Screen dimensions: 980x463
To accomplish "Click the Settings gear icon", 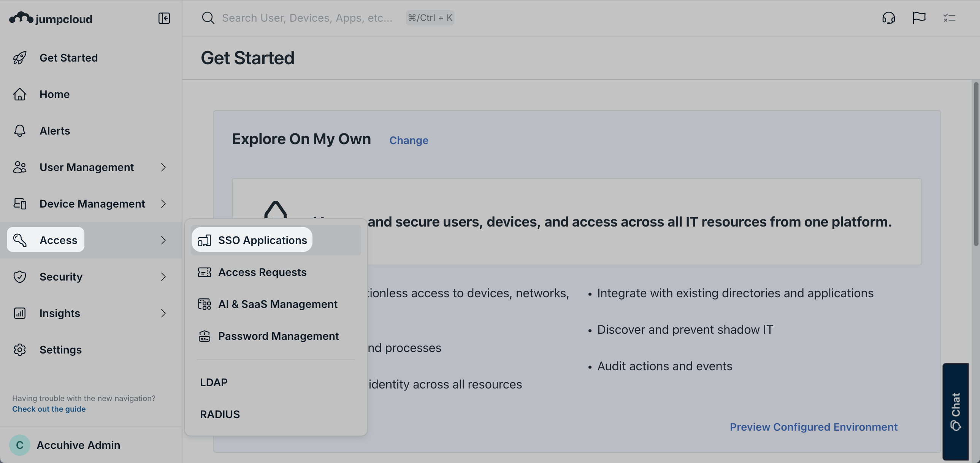I will (20, 350).
